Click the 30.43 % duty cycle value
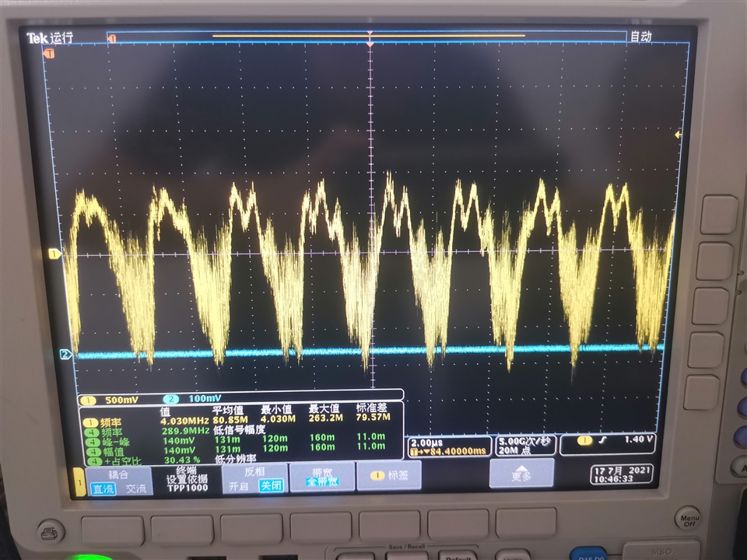The image size is (747, 560). (x=182, y=460)
